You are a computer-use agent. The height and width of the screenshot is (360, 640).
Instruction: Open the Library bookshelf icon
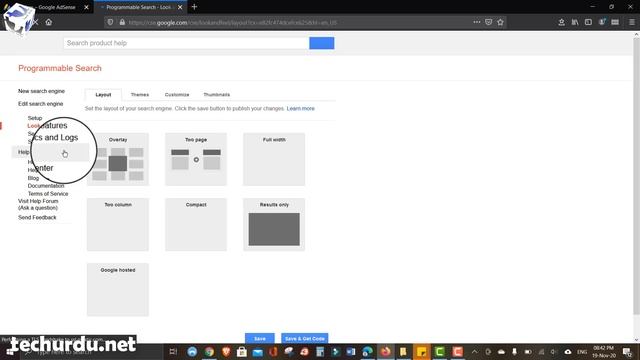click(x=575, y=22)
